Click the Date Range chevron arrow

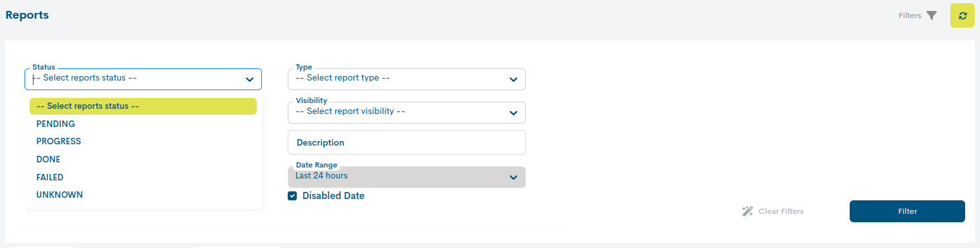(x=514, y=177)
